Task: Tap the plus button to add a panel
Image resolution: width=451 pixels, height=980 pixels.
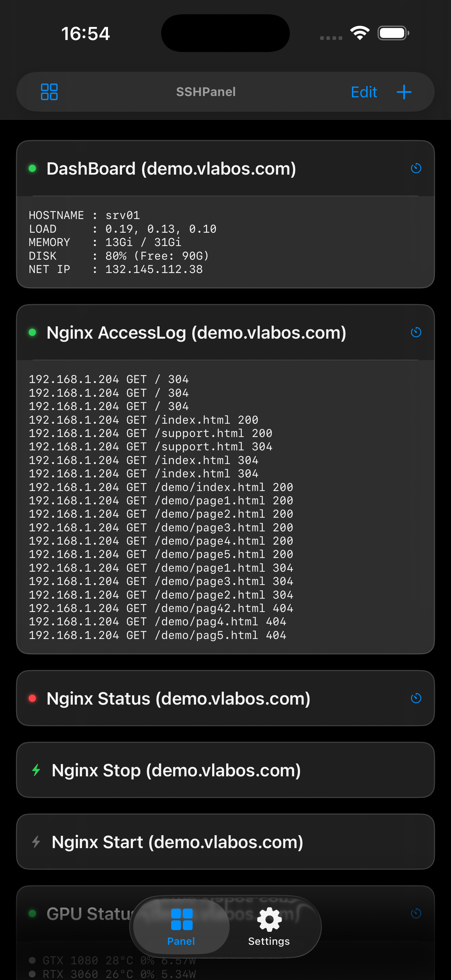Action: click(404, 91)
